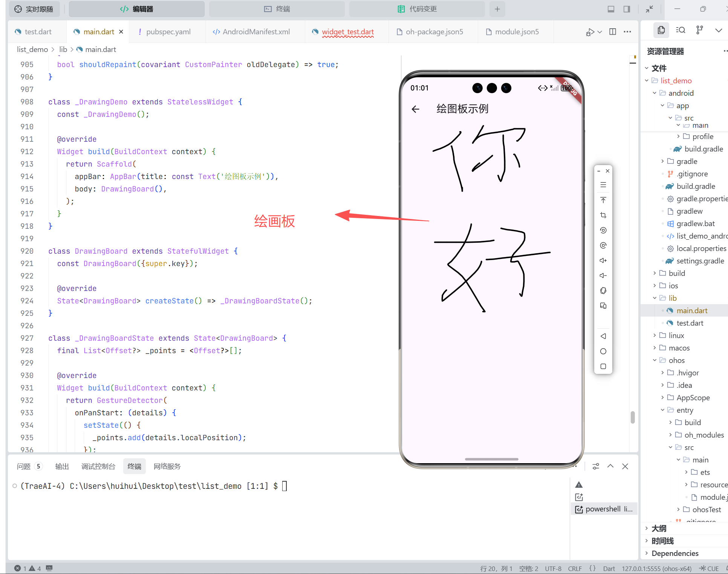Click the emulator rotate device icon
Viewport: 728px width, 574px height.
[603, 291]
